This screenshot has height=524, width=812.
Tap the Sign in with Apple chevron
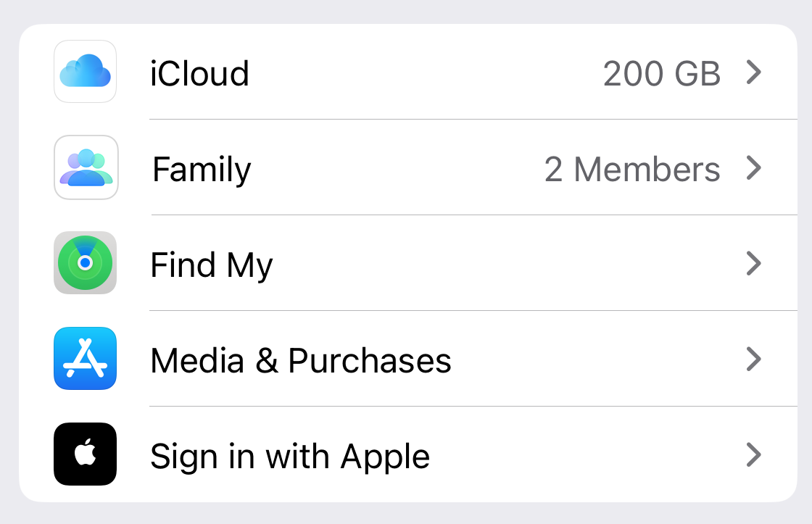(755, 455)
